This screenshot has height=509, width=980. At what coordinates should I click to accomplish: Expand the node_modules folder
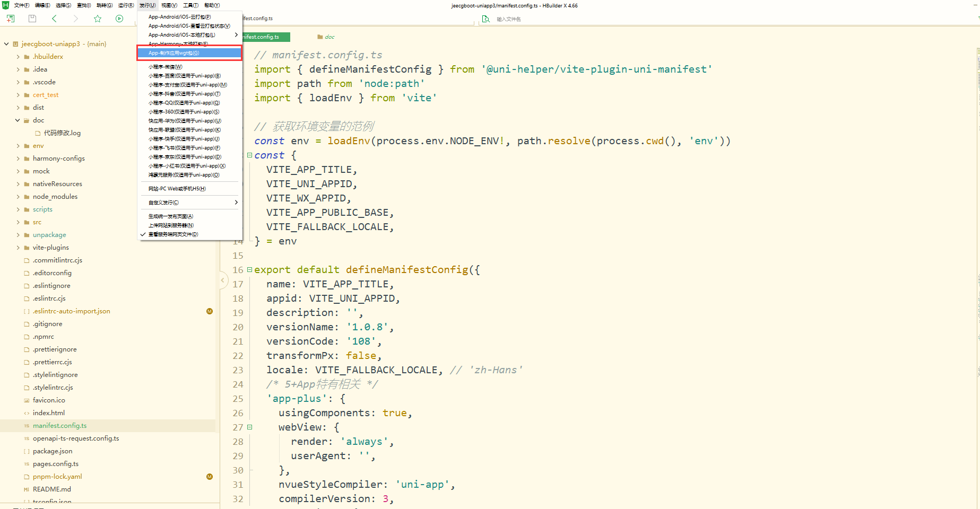(x=18, y=197)
